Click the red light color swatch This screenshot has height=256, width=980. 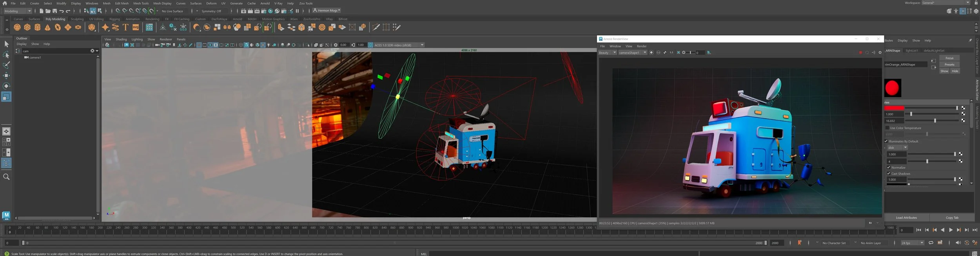[x=894, y=108]
